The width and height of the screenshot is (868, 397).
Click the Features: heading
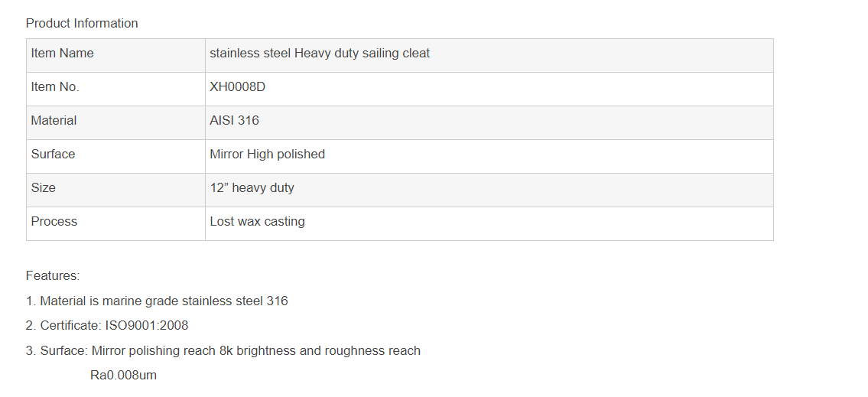point(53,275)
